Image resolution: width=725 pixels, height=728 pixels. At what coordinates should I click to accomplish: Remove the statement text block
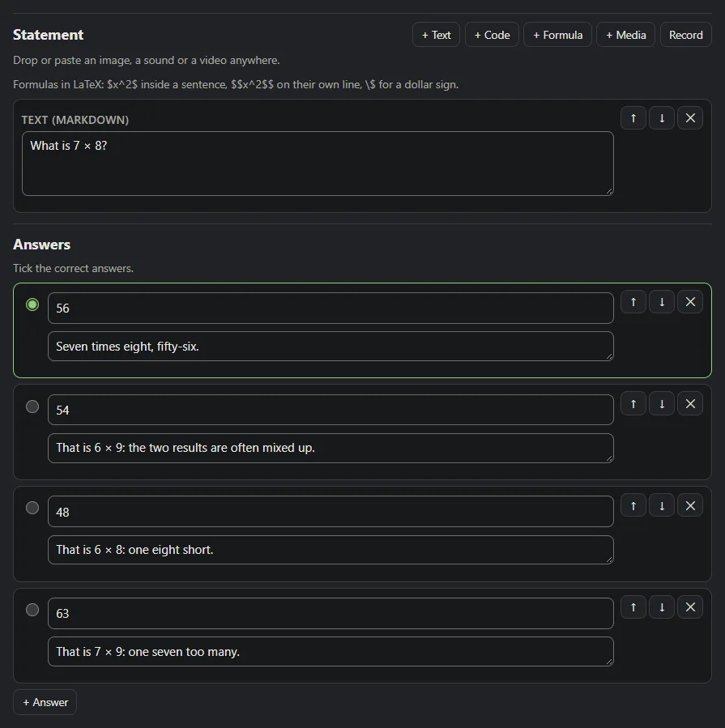[x=690, y=118]
